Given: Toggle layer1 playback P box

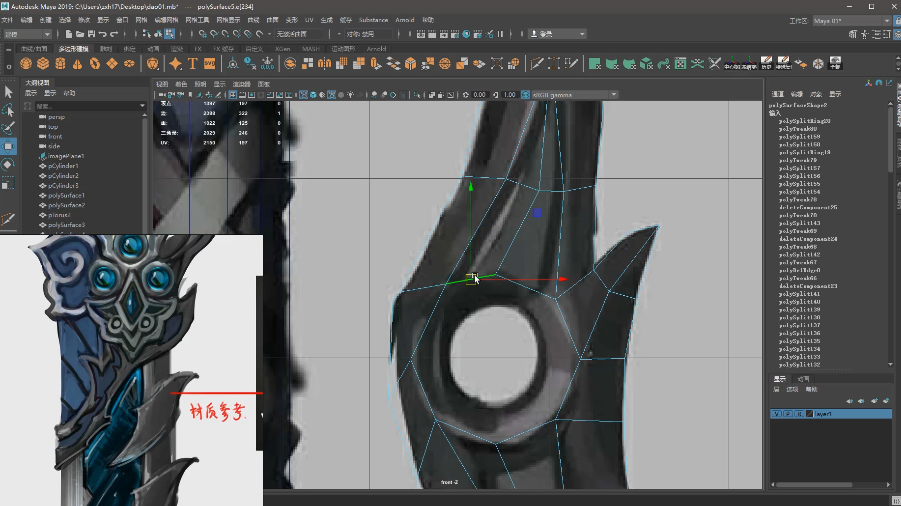Looking at the screenshot, I should 786,413.
